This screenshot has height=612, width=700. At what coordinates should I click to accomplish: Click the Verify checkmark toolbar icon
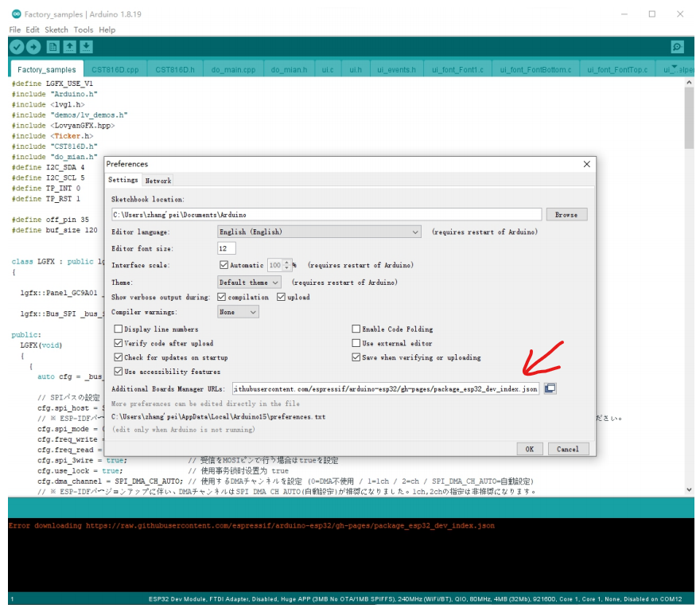pyautogui.click(x=17, y=47)
